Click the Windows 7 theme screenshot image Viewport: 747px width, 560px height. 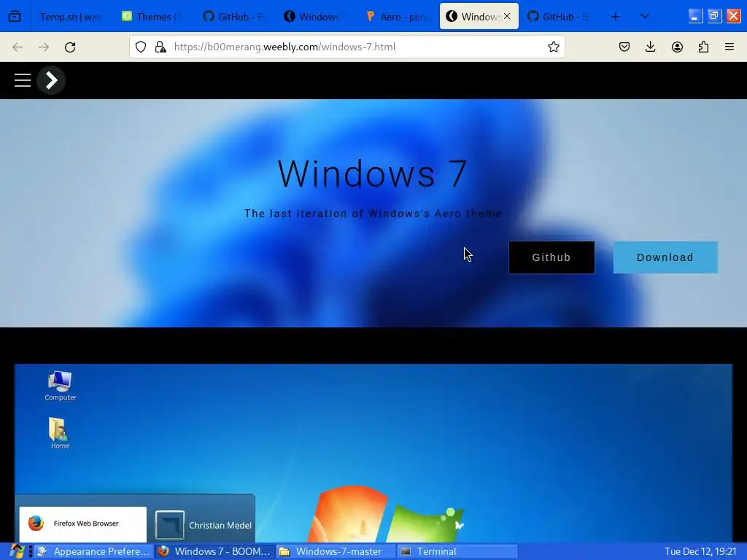coord(373,454)
